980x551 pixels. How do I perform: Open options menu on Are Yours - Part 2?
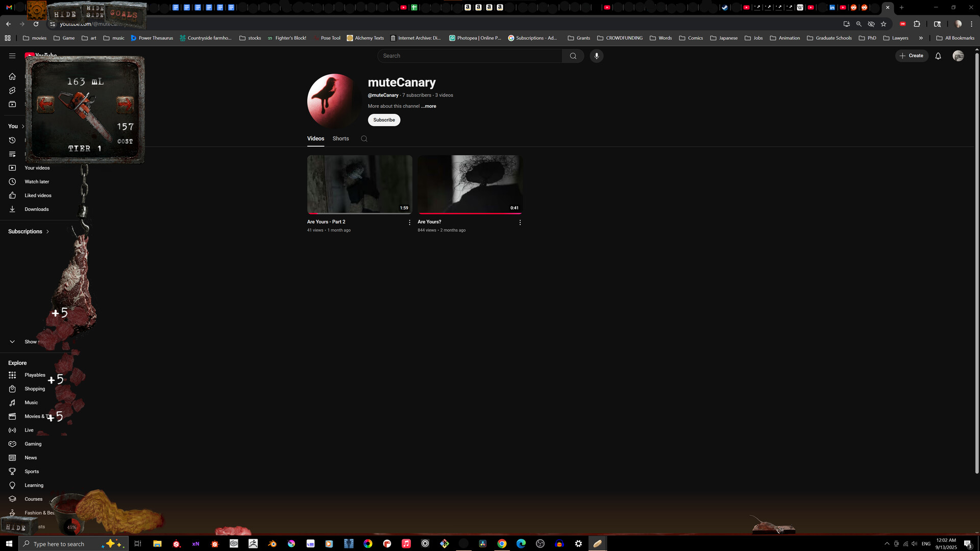409,223
